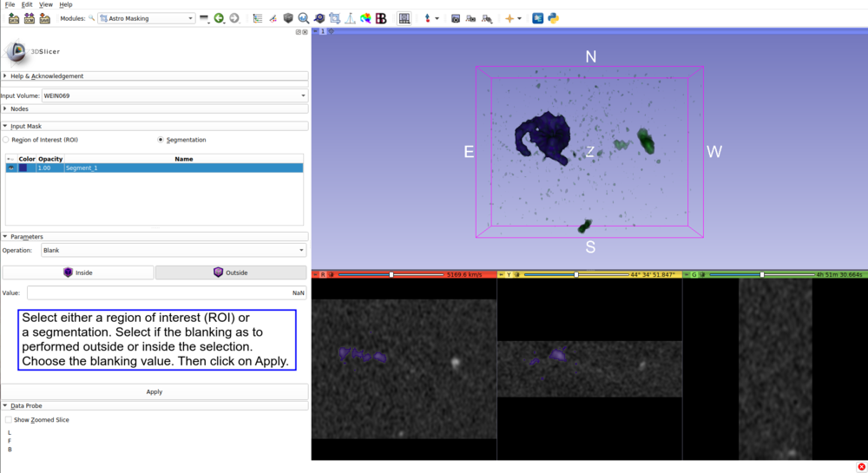The height and width of the screenshot is (473, 868).
Task: Open the View menu
Action: [45, 4]
